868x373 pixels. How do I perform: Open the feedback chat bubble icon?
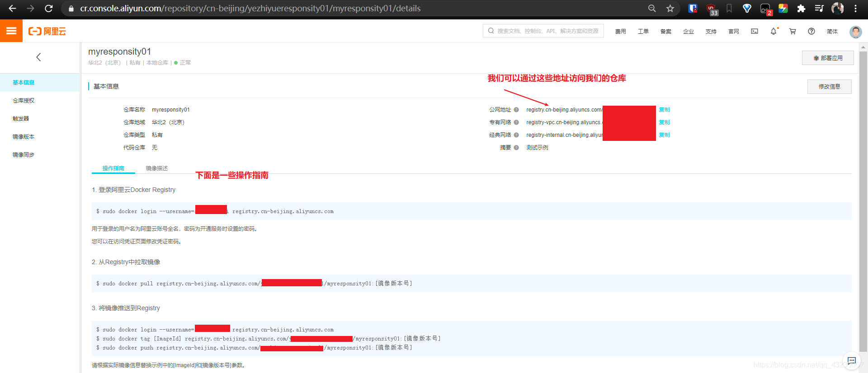click(x=852, y=360)
